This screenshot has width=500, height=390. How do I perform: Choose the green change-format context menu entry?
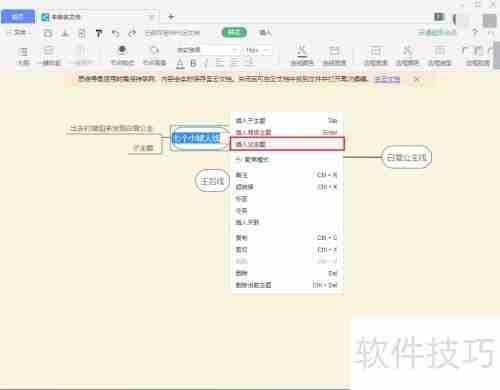[287, 159]
